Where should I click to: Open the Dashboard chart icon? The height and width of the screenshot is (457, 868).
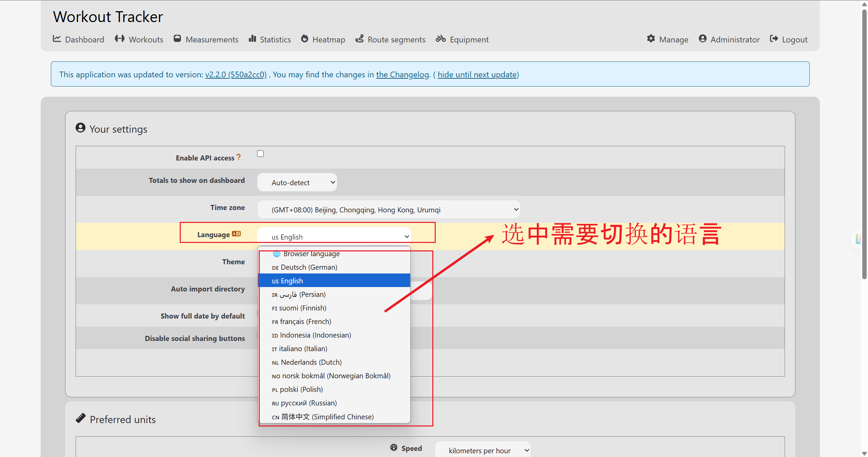[x=57, y=39]
